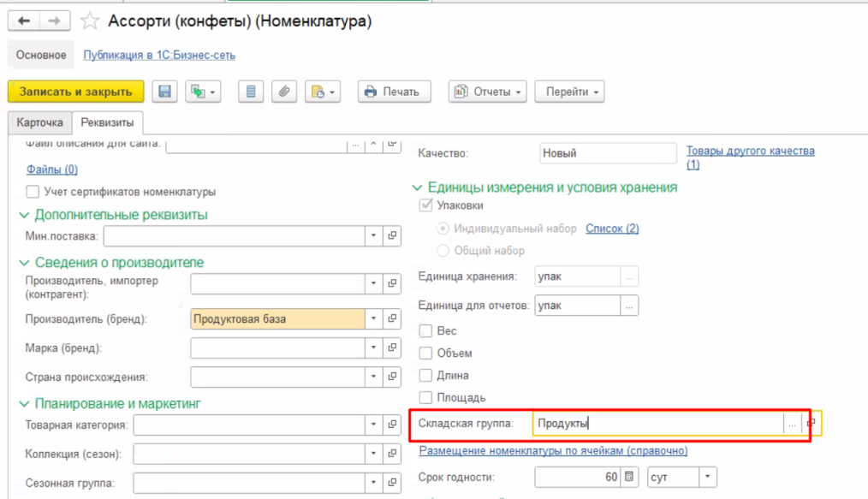Screen dimensions: 868x499
Task: Open the create-based-on icon menu
Action: (x=203, y=92)
